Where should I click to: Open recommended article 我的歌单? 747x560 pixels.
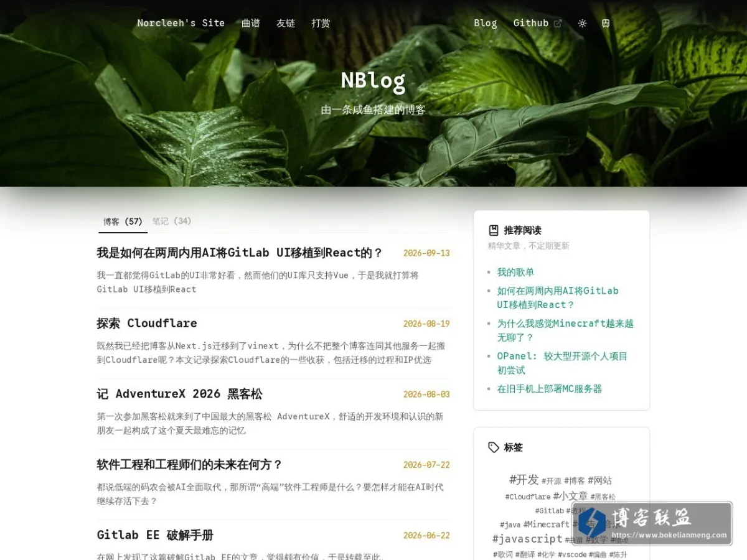tap(515, 272)
